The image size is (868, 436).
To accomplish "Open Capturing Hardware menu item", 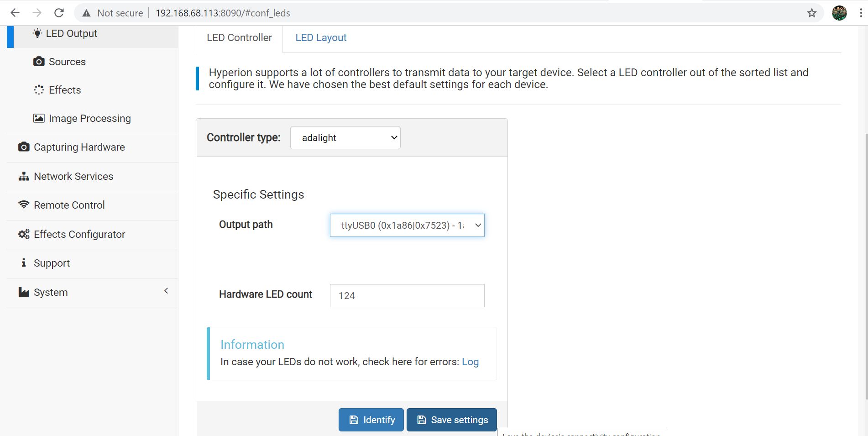I will [79, 147].
